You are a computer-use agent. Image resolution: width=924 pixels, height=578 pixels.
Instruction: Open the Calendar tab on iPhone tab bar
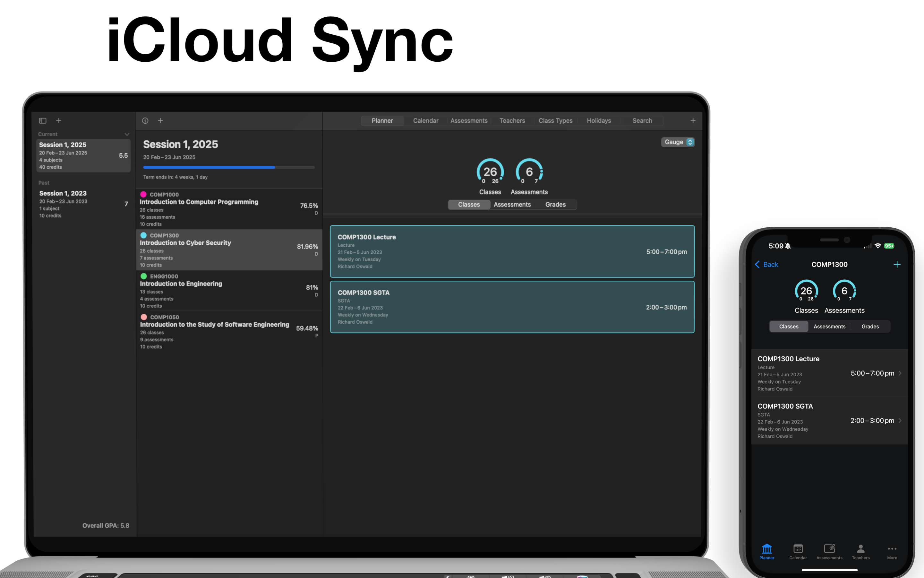pyautogui.click(x=798, y=552)
